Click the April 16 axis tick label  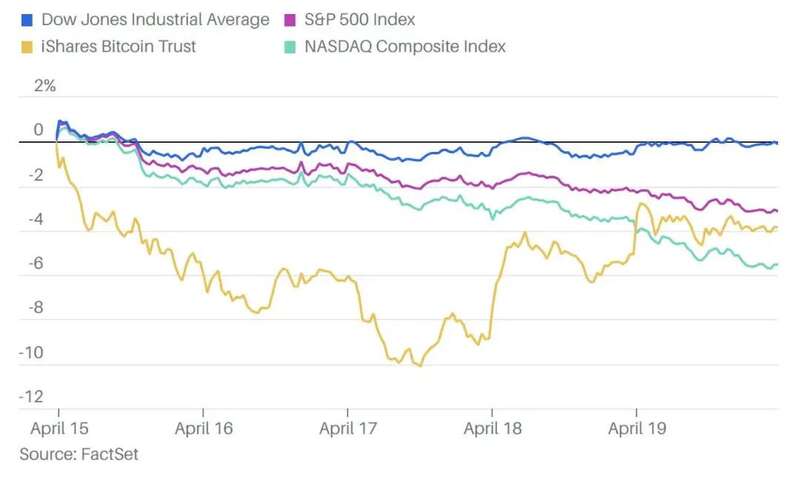204,429
